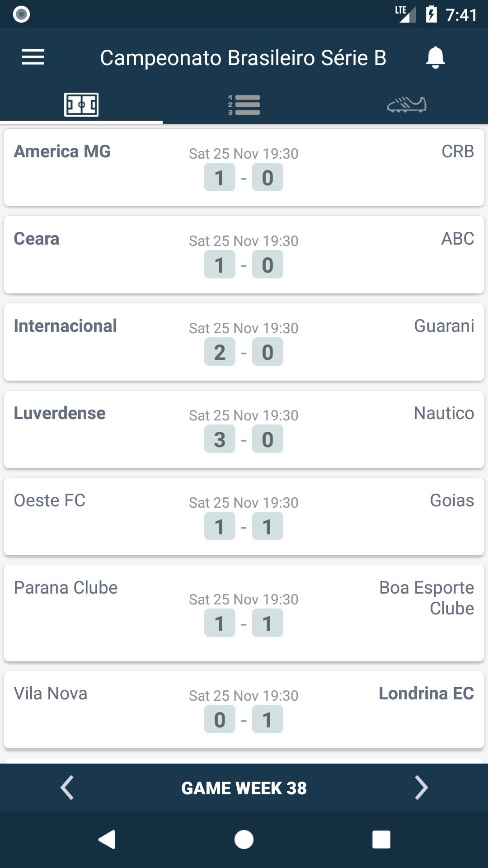Open the hamburger navigation menu
Image resolution: width=488 pixels, height=868 pixels.
33,57
